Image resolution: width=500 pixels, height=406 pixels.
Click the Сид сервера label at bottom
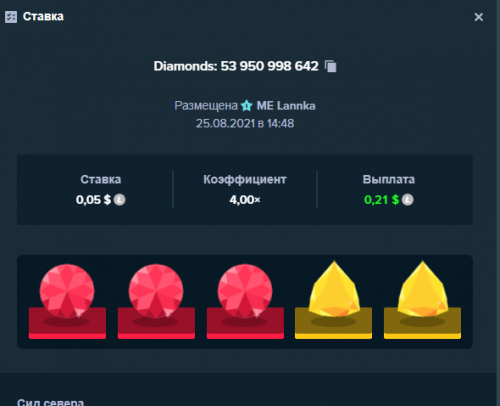(50, 402)
